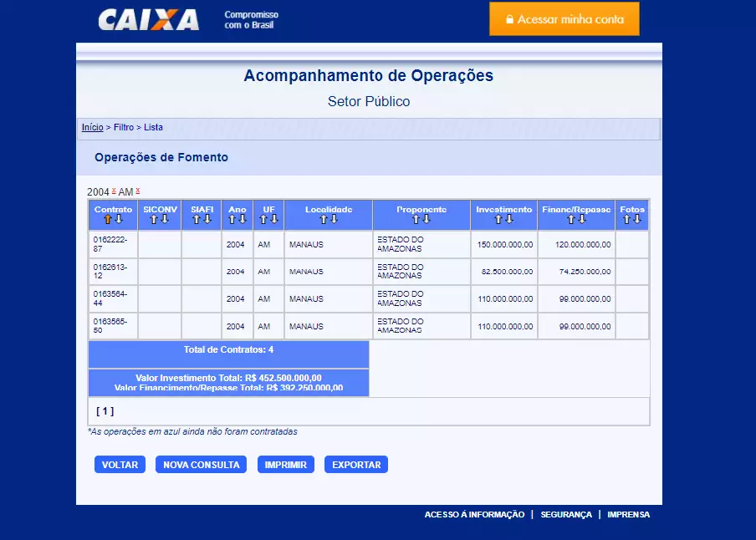The width and height of the screenshot is (756, 540).
Task: Start a NOVA CONSULTA
Action: [x=201, y=465]
